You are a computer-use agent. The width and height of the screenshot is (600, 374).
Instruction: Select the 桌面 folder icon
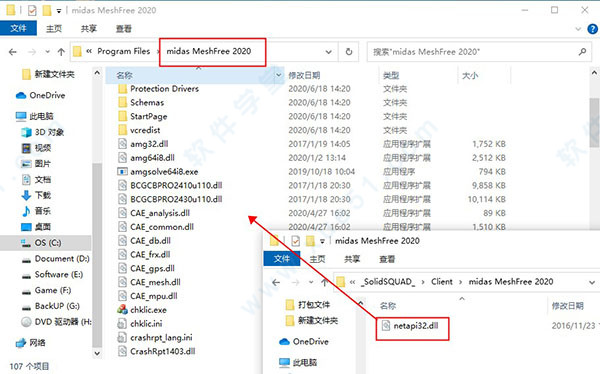click(26, 227)
